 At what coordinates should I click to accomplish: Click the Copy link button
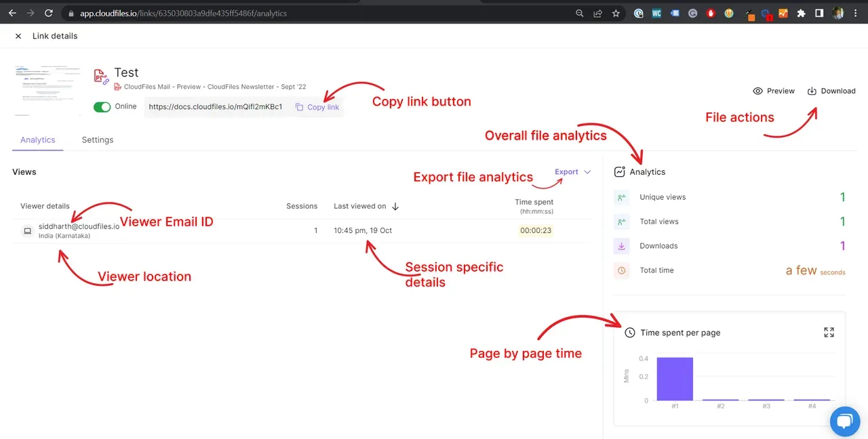317,107
